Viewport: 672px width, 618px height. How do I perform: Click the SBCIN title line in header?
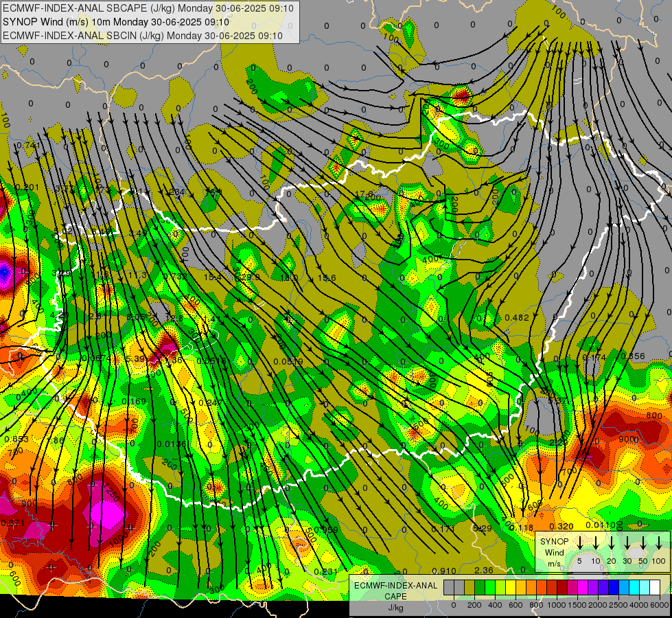[143, 36]
